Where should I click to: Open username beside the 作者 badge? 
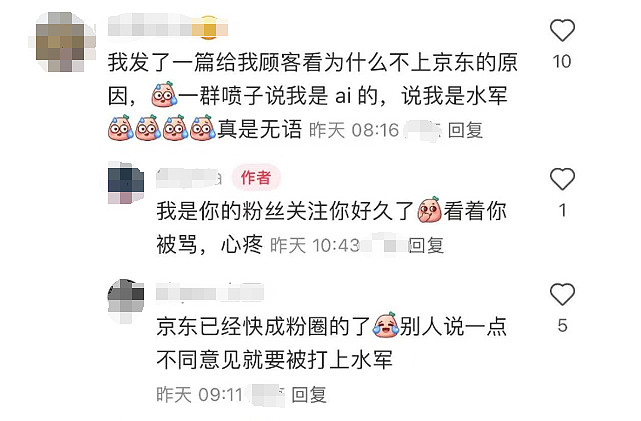[188, 178]
